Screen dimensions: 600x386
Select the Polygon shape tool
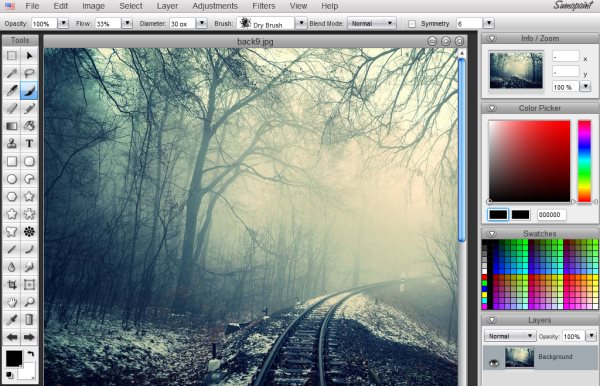coord(12,196)
